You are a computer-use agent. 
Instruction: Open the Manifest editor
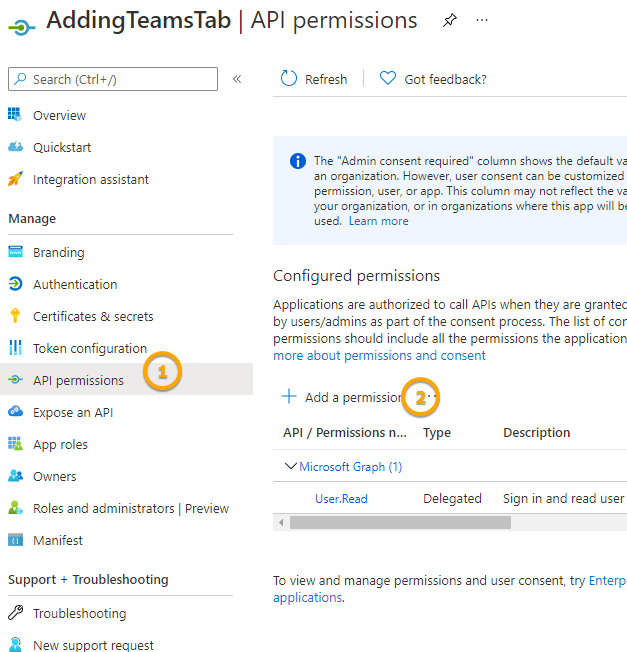click(x=58, y=541)
